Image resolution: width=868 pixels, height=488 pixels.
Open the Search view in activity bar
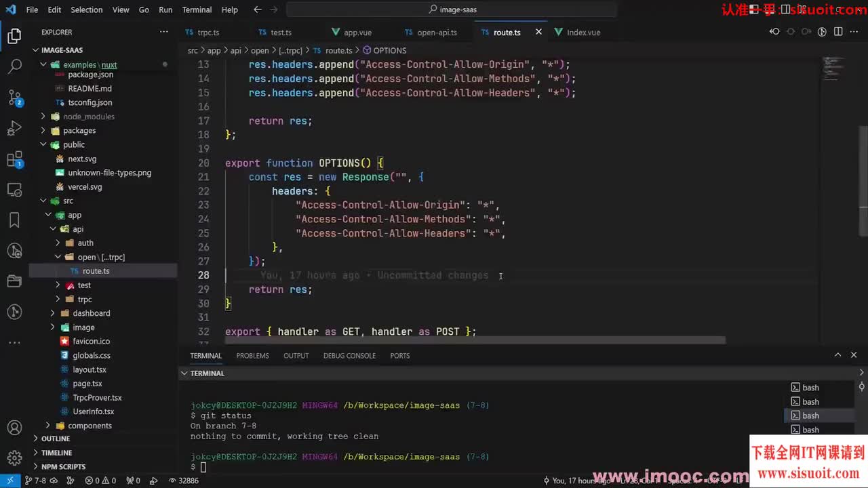click(14, 66)
